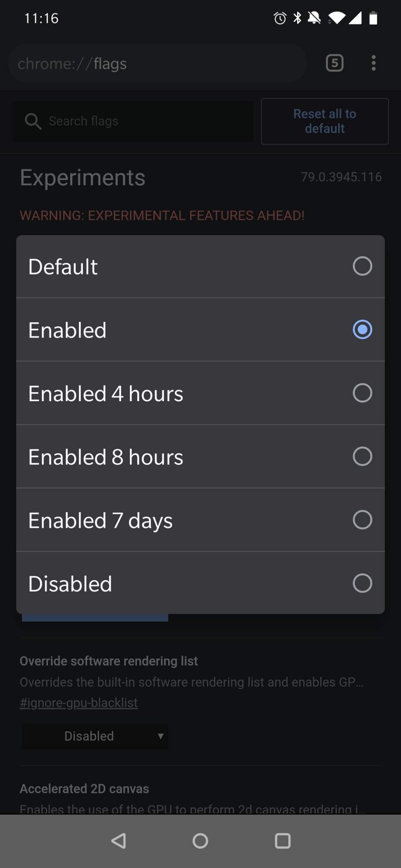Open the #ignore-gpu-blacklist link

[78, 702]
